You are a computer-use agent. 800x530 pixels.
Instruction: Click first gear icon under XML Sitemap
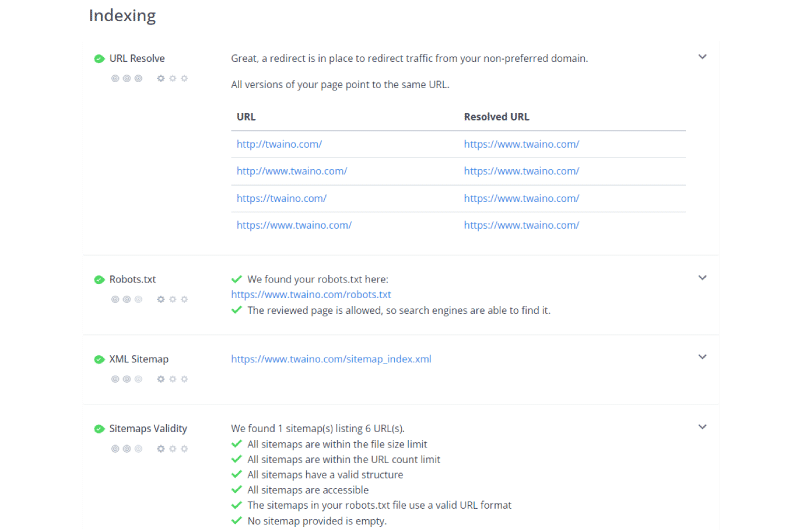pyautogui.click(x=161, y=379)
